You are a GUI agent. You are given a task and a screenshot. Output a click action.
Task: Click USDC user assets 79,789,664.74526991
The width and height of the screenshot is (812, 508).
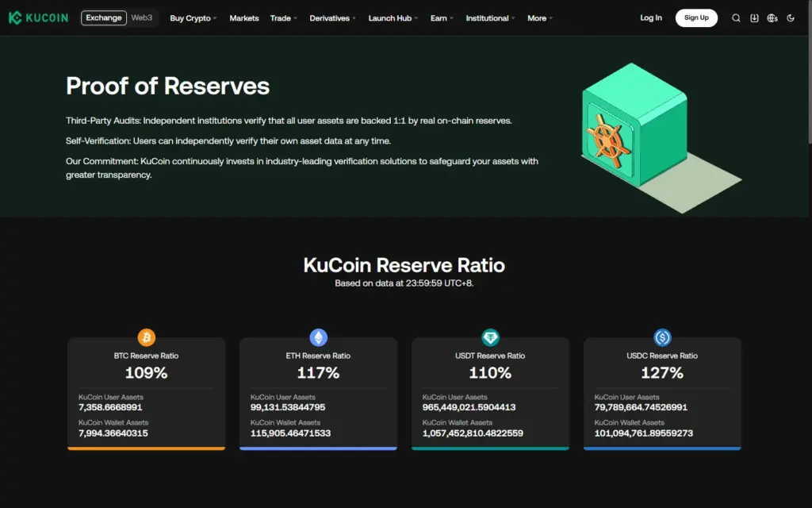641,407
